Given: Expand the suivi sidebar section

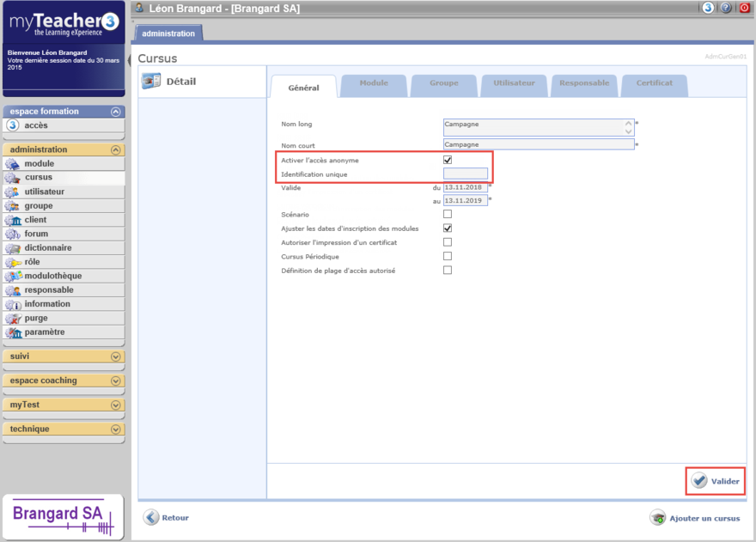Looking at the screenshot, I should click(x=116, y=356).
